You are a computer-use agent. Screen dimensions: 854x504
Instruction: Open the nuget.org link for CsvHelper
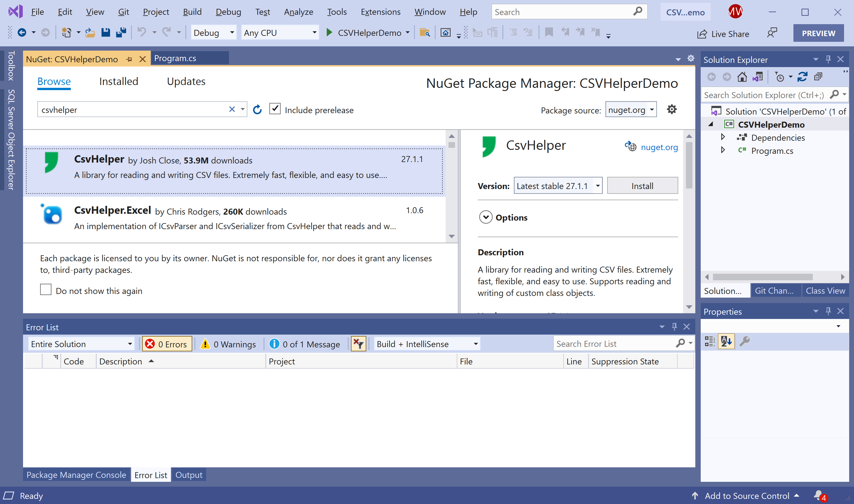coord(659,147)
